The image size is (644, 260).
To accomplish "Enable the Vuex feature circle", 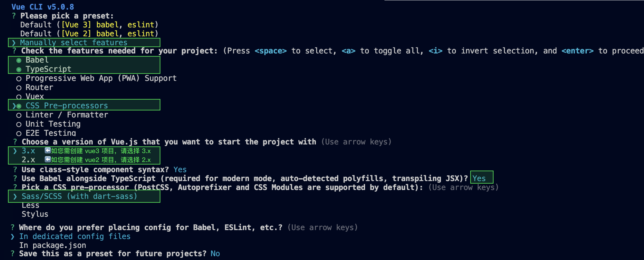I will click(19, 97).
